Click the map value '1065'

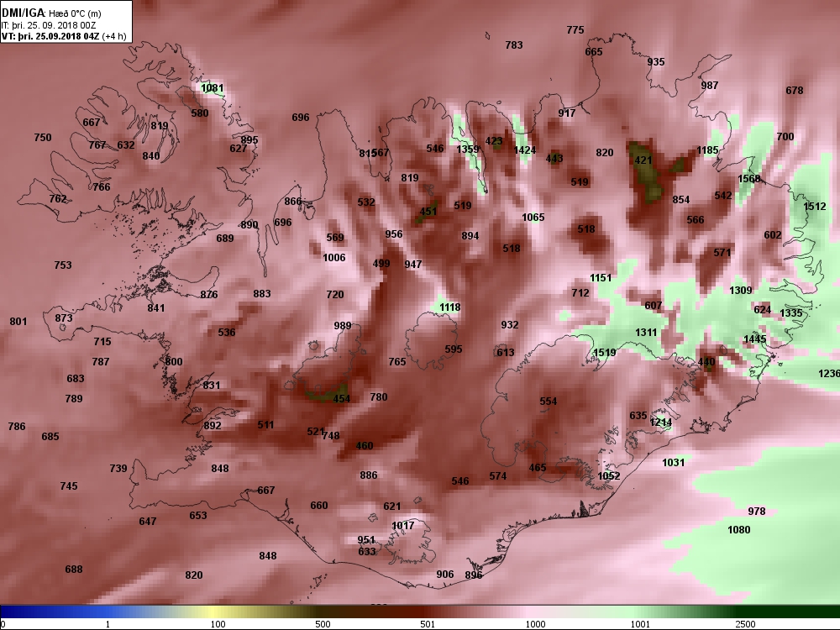tap(533, 218)
